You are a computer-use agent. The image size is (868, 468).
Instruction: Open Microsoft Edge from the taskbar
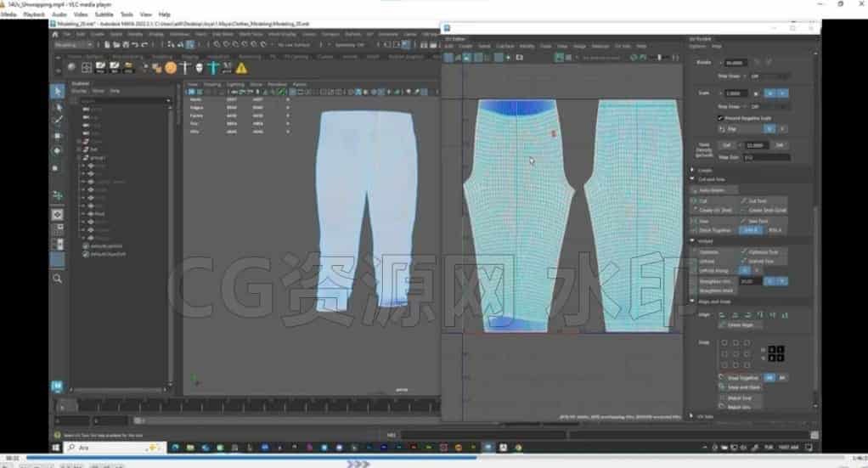click(x=175, y=447)
